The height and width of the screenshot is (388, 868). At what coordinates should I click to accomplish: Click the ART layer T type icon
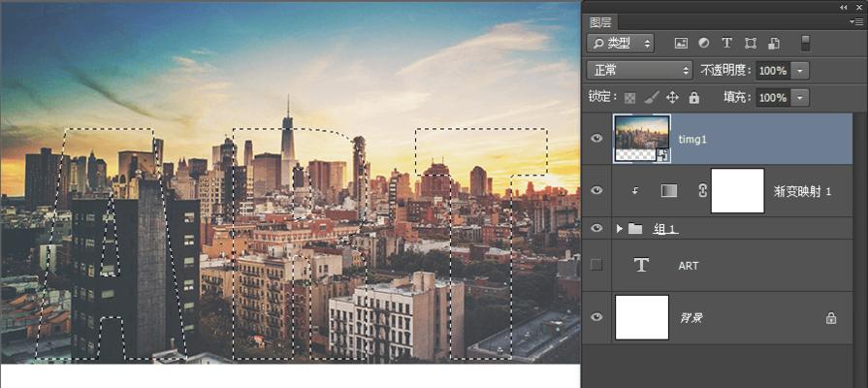(641, 265)
